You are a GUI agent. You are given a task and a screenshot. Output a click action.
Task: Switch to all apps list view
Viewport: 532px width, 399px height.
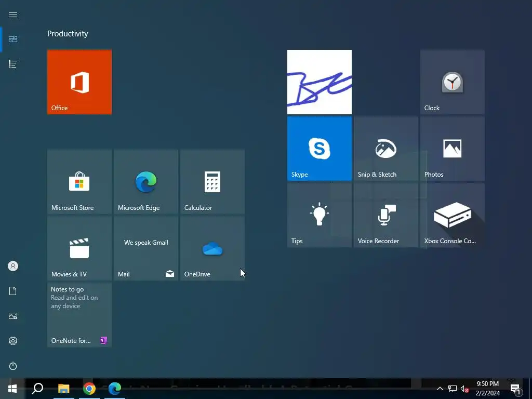(x=13, y=64)
